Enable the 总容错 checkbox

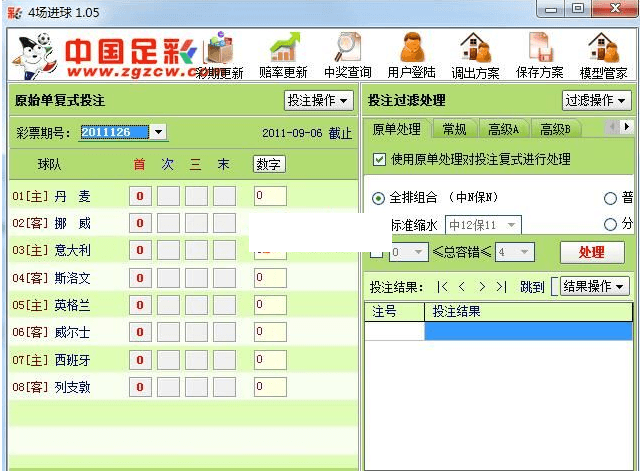tap(375, 253)
